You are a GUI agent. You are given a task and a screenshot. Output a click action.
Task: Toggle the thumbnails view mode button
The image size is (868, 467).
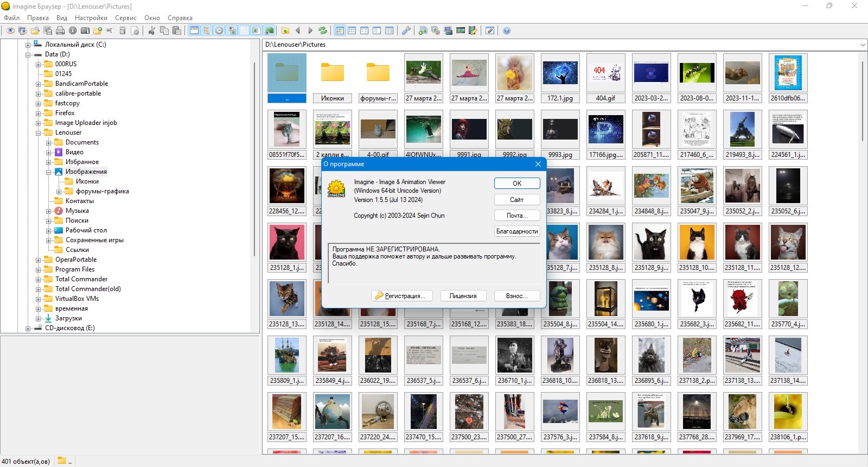click(340, 30)
